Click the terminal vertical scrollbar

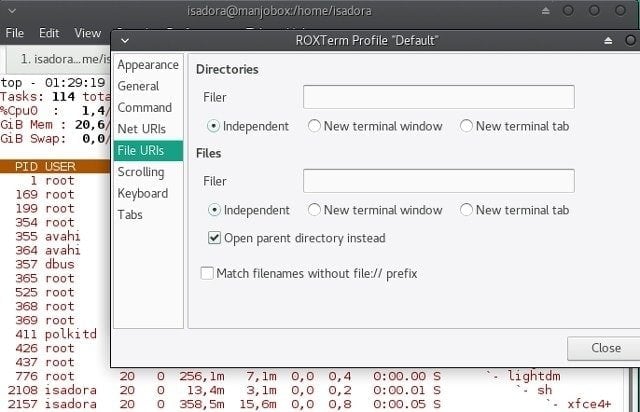coord(632,390)
